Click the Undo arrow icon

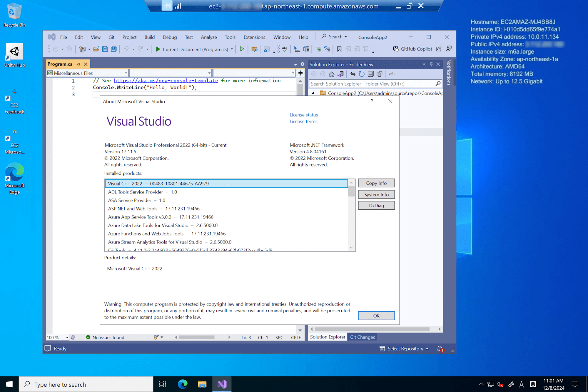(126, 49)
